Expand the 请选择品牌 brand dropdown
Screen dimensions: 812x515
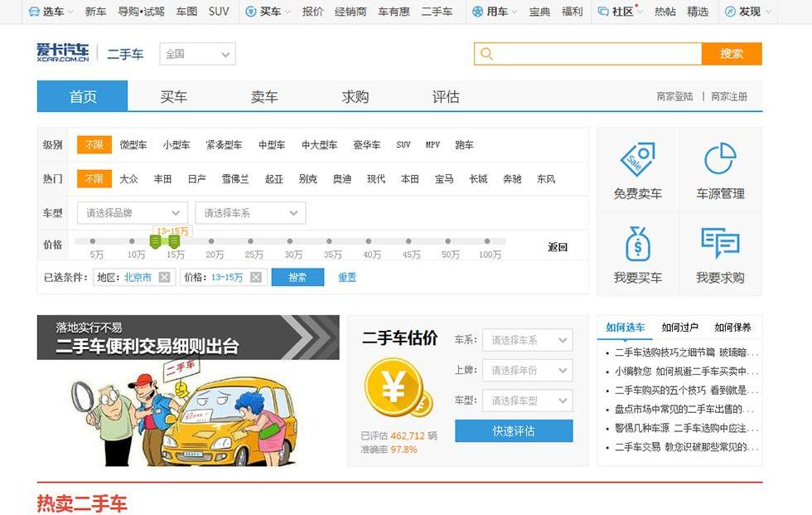tap(133, 213)
